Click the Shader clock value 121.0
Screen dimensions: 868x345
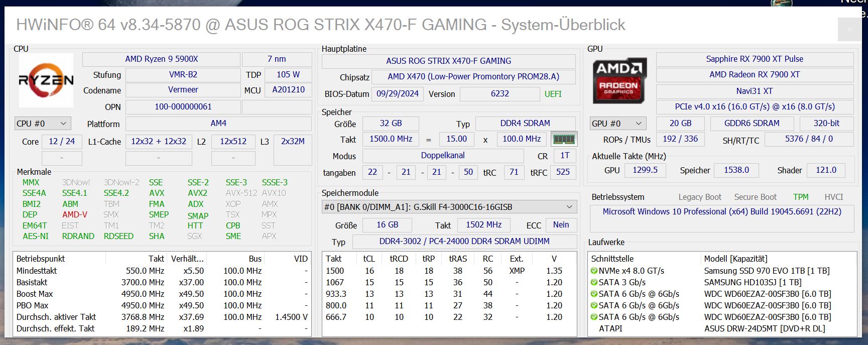coord(826,170)
